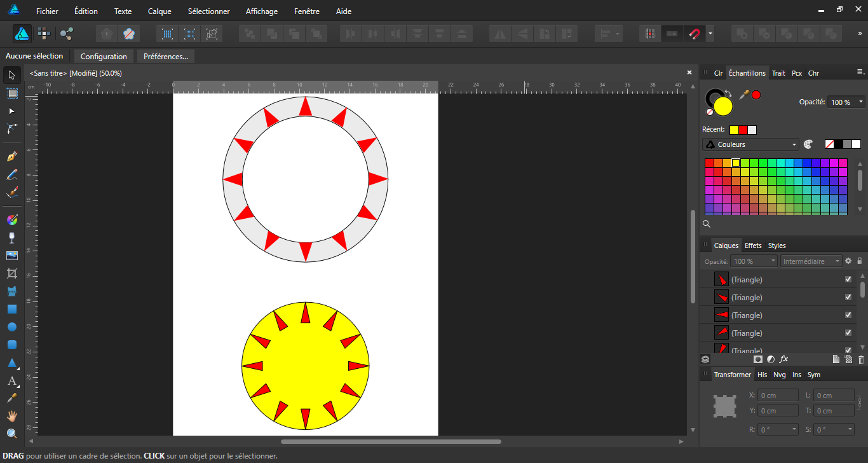Select the Color Picker tool in toolbox
This screenshot has height=463, width=868.
[11, 398]
